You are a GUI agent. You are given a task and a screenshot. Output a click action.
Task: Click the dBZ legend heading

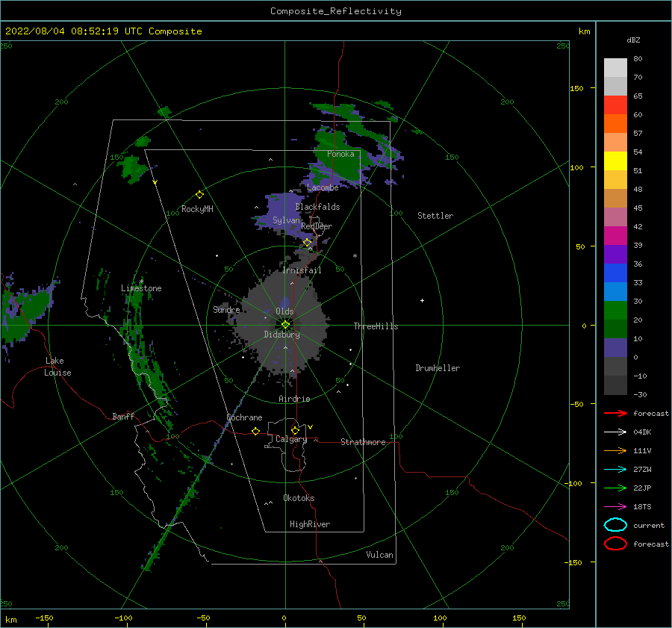pyautogui.click(x=633, y=40)
